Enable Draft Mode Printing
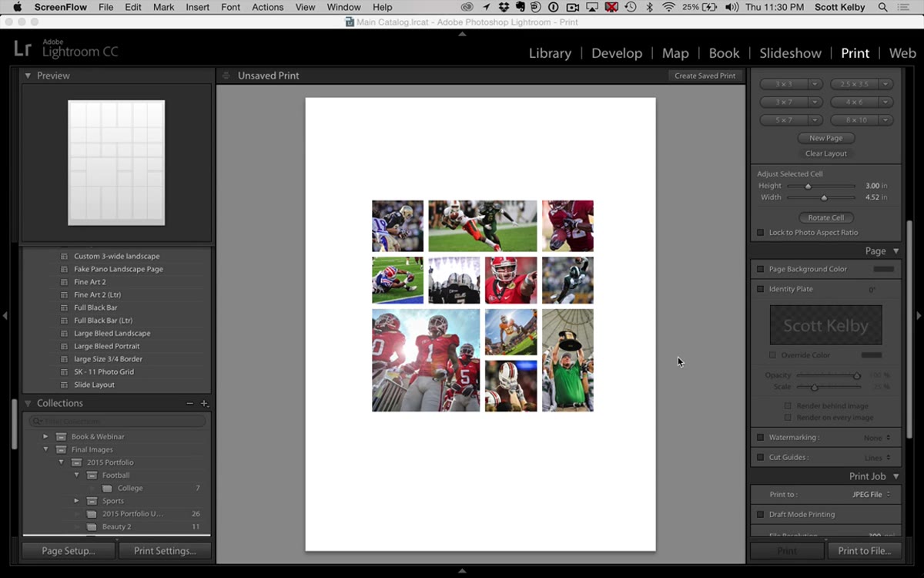This screenshot has height=578, width=924. 761,515
